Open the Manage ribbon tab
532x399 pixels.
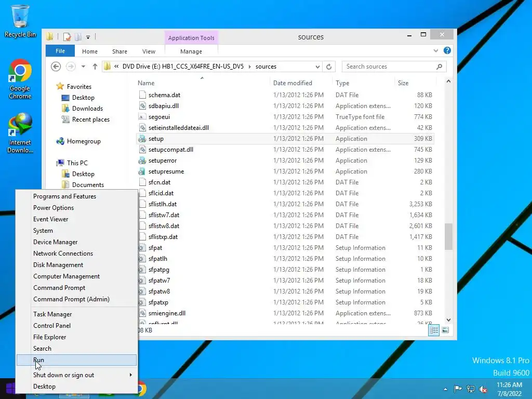(191, 51)
